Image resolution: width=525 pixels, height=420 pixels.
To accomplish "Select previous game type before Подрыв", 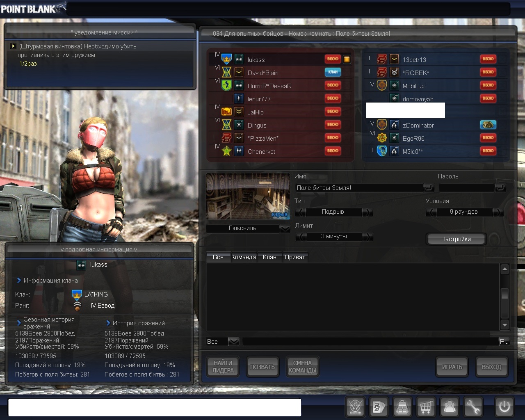I will (x=301, y=212).
